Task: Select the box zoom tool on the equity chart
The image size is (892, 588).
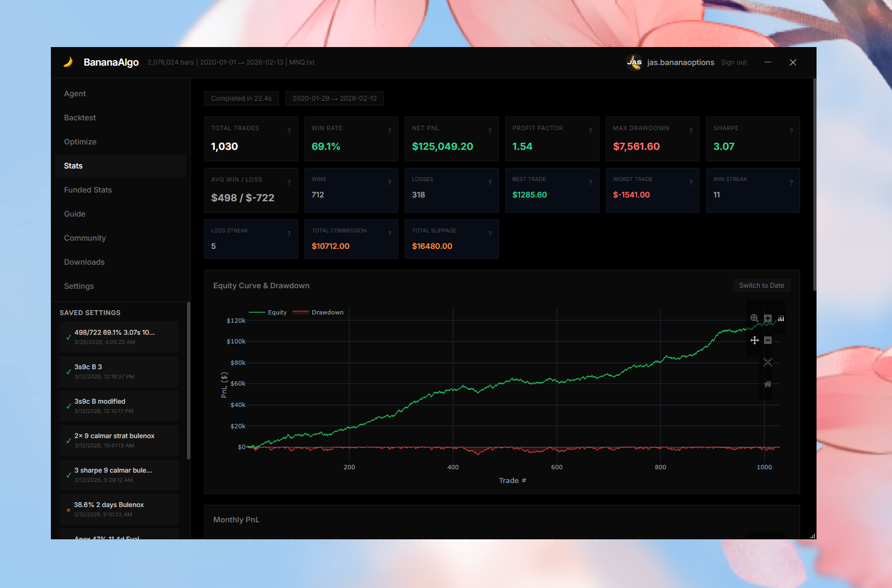Action: 754,318
